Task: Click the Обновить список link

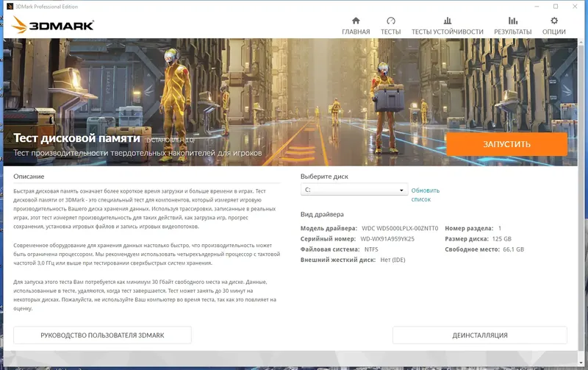Action: [x=426, y=195]
